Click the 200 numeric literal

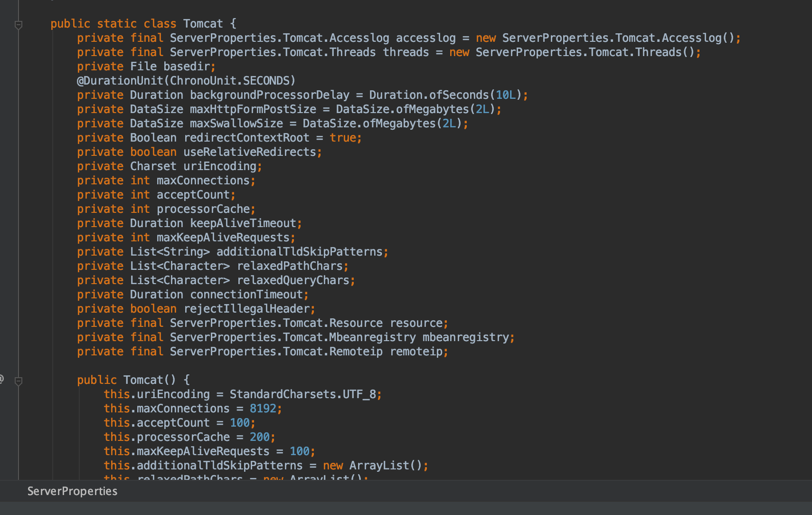click(x=260, y=437)
